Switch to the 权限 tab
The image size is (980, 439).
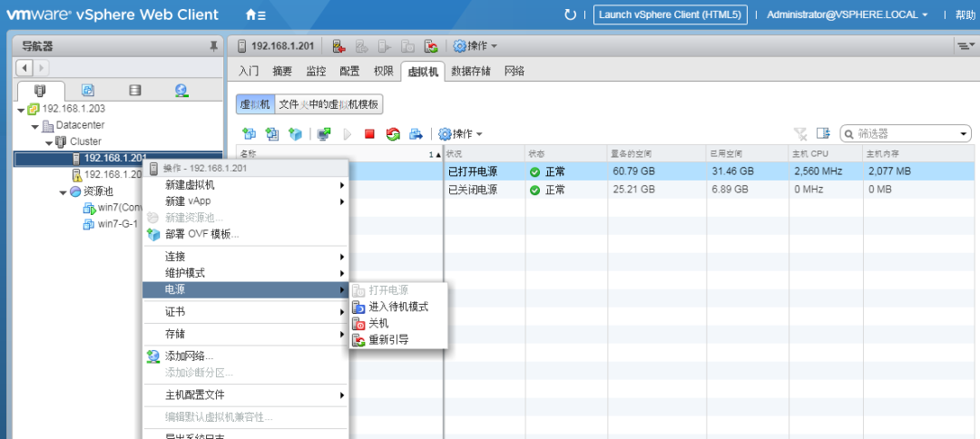(x=383, y=71)
